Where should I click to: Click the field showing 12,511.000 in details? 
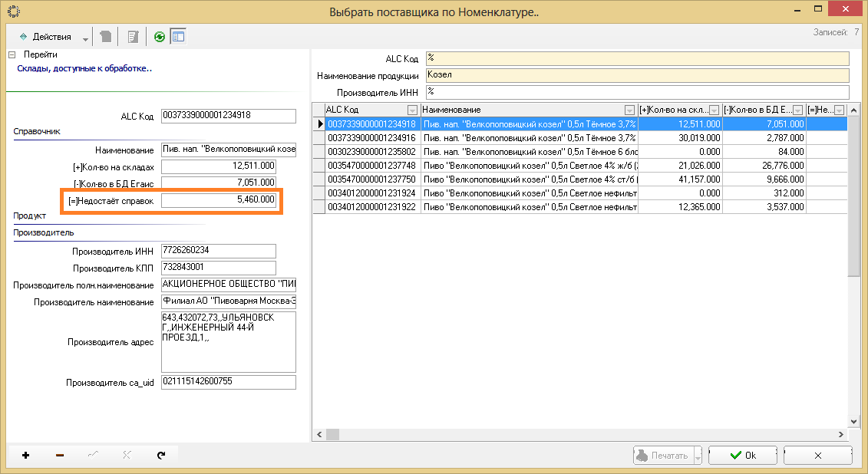tap(219, 166)
